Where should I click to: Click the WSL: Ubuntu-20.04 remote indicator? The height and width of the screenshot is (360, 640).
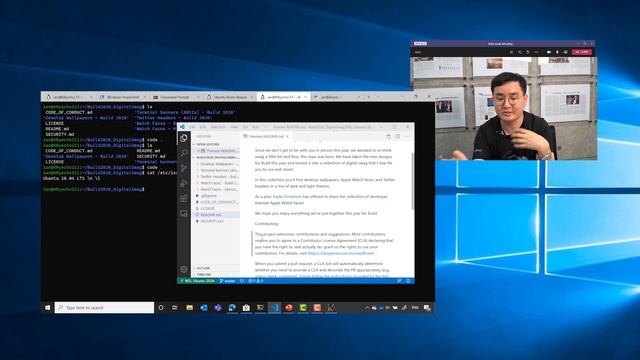(x=198, y=281)
